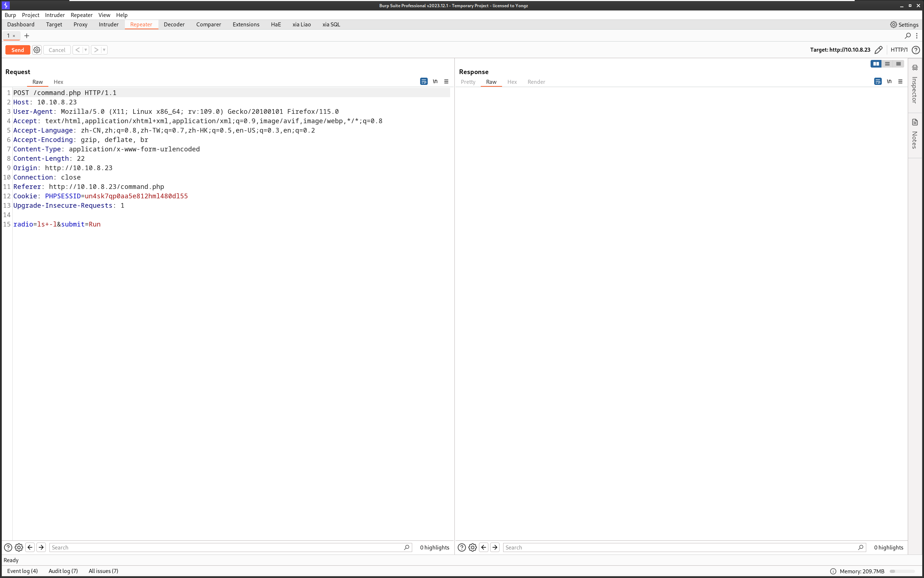The height and width of the screenshot is (578, 924).
Task: Open All issues (7)
Action: (104, 571)
